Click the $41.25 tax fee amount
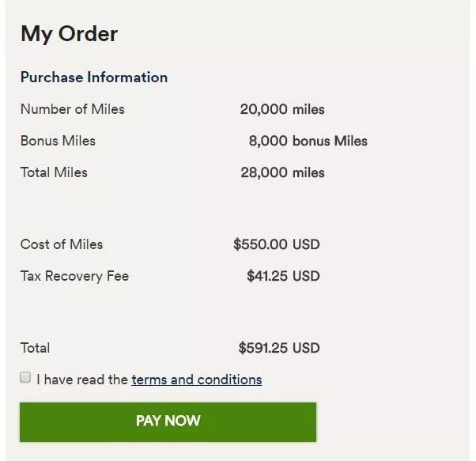 tap(267, 277)
